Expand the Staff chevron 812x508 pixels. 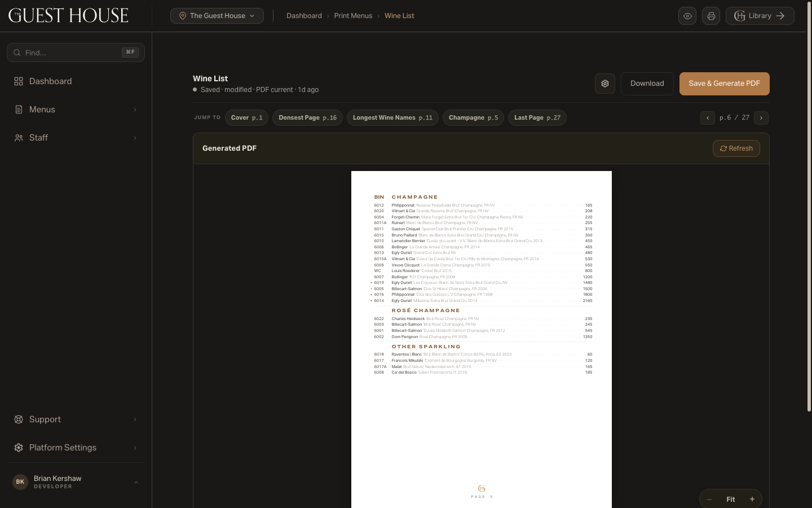coord(135,138)
